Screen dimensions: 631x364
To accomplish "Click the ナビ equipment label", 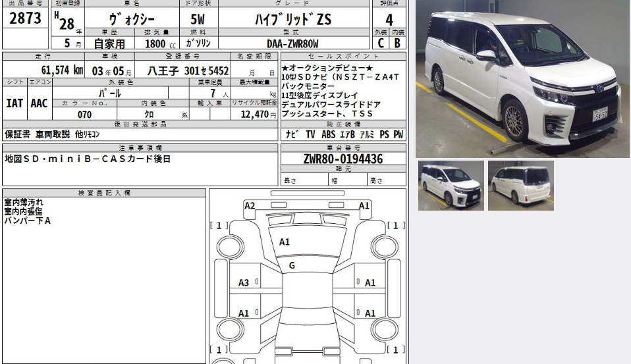I will click(292, 134).
